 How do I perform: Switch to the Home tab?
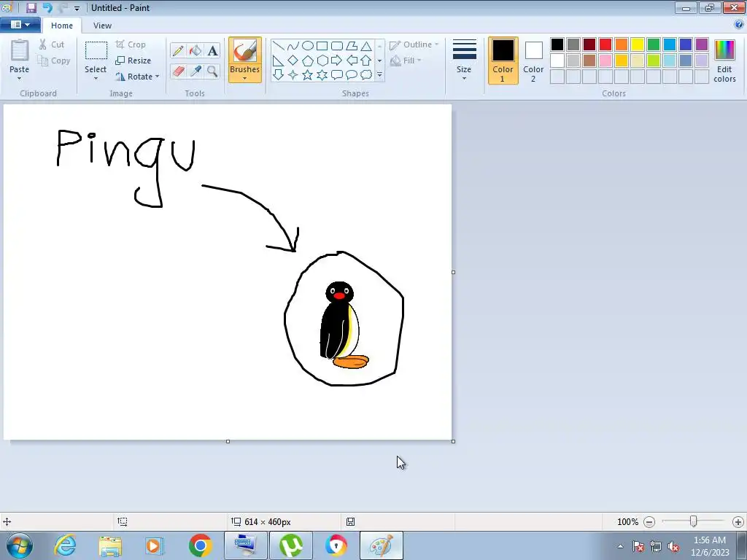click(62, 26)
